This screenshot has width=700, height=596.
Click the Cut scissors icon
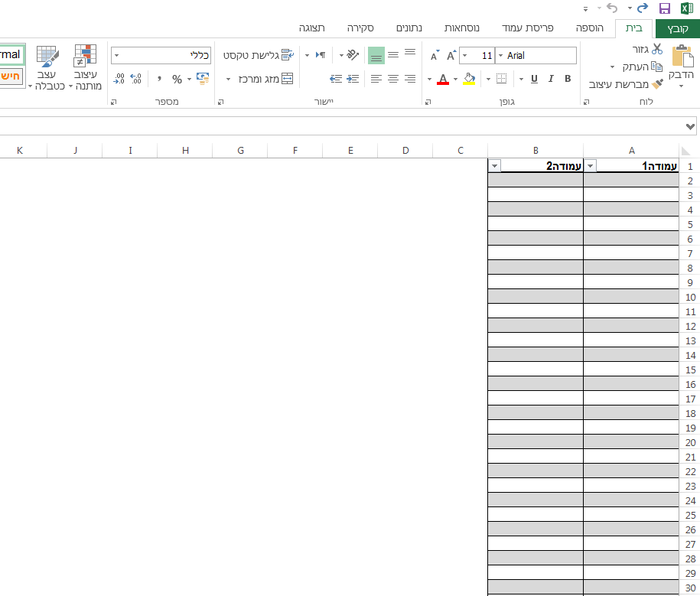point(656,49)
